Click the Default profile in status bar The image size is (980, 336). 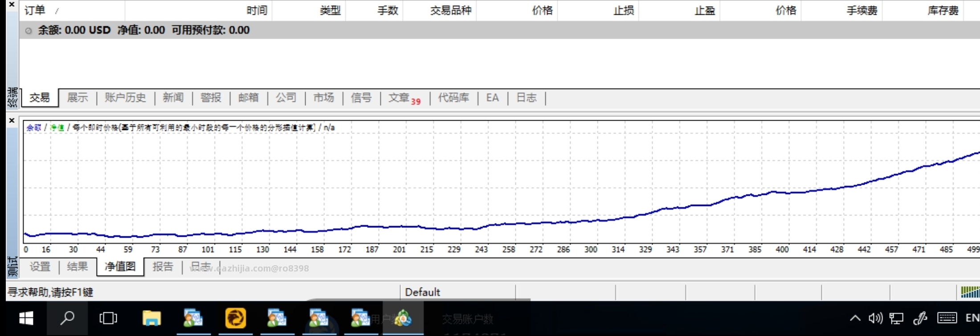tap(422, 292)
